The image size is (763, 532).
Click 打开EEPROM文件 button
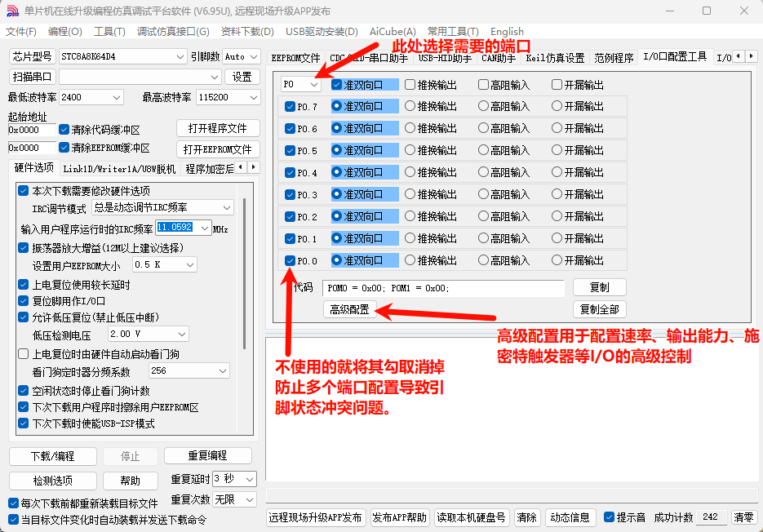pos(218,149)
